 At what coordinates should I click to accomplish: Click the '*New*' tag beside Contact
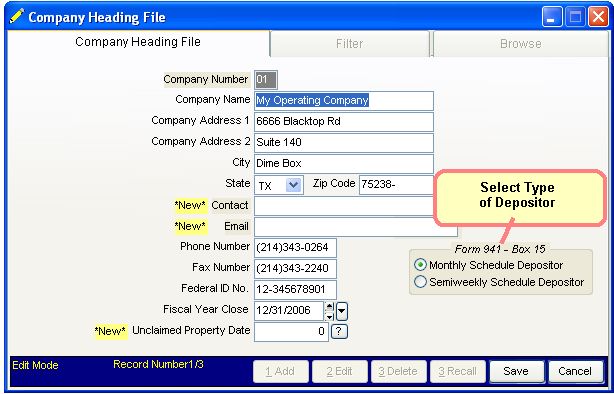[190, 205]
